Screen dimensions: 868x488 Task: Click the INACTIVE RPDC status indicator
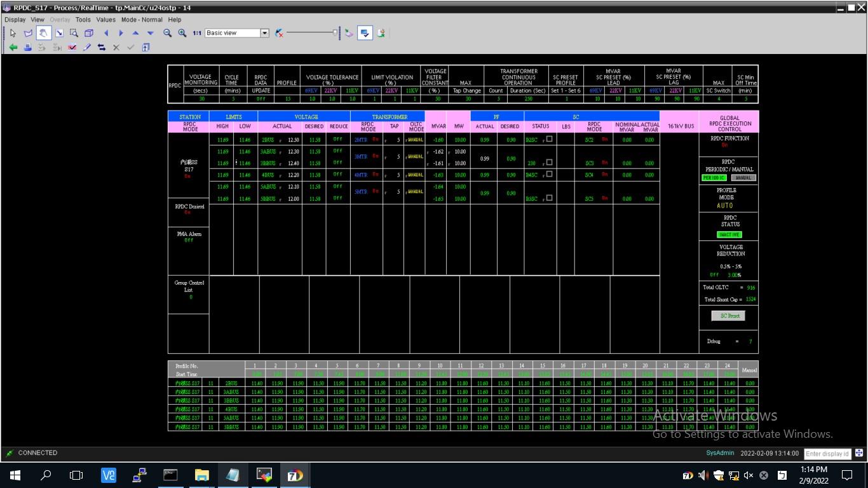729,234
